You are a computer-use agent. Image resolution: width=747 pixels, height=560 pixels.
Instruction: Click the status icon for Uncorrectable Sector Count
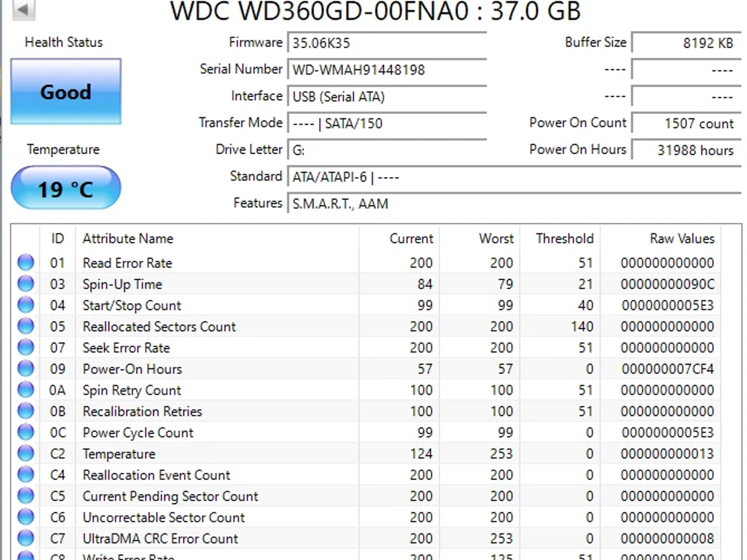tap(26, 517)
